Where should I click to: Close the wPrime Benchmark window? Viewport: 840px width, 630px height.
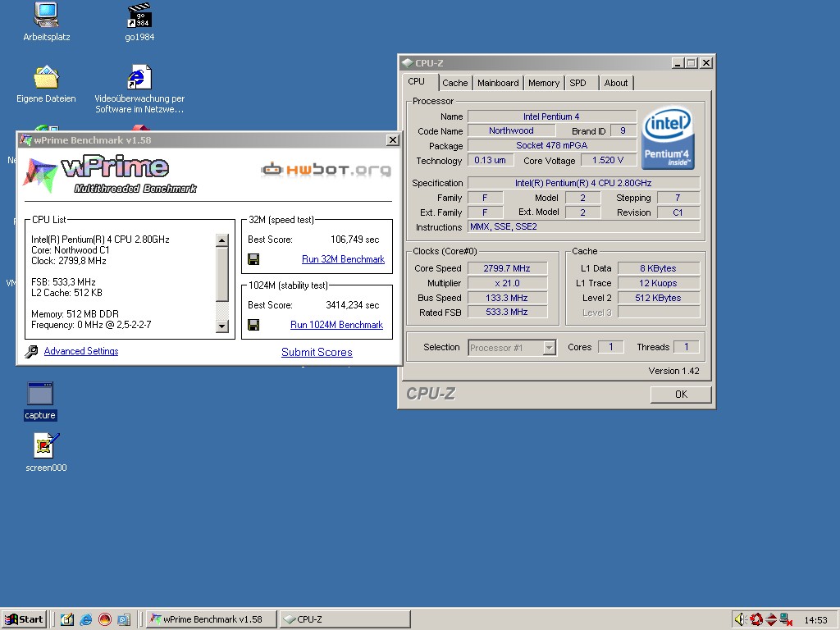click(393, 139)
